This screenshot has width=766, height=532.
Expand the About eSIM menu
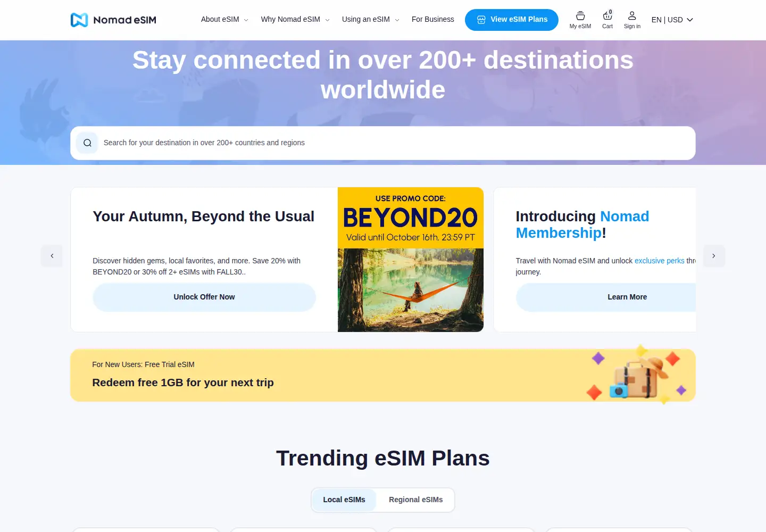[224, 20]
